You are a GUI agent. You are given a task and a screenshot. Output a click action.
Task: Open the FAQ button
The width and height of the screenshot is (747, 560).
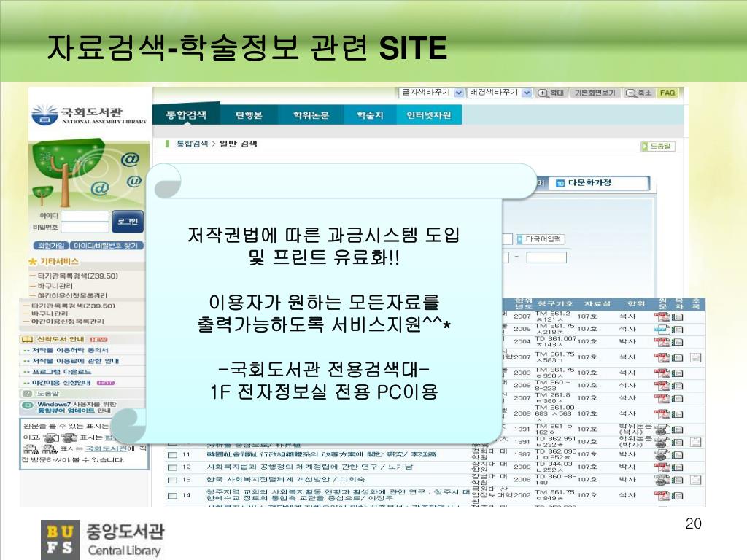[667, 93]
